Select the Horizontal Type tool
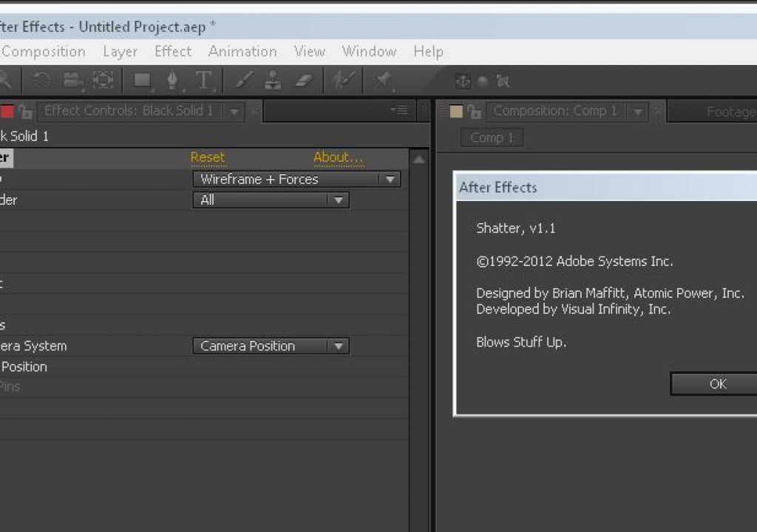The width and height of the screenshot is (757, 532). point(204,80)
